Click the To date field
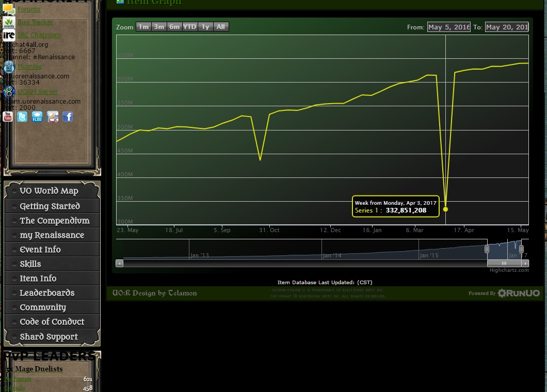 pyautogui.click(x=507, y=27)
